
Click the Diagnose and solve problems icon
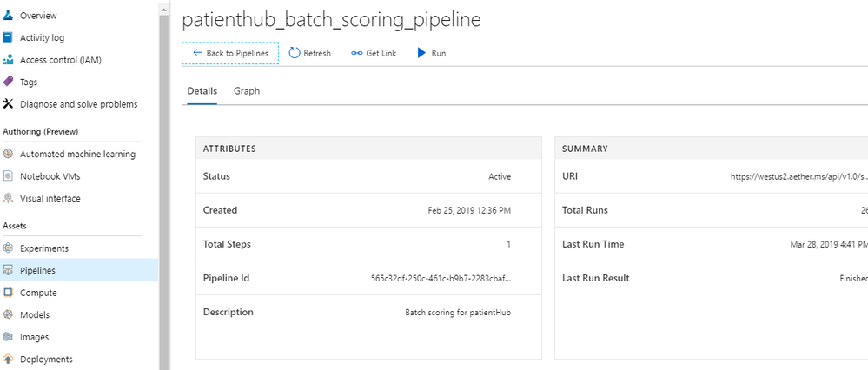point(9,104)
